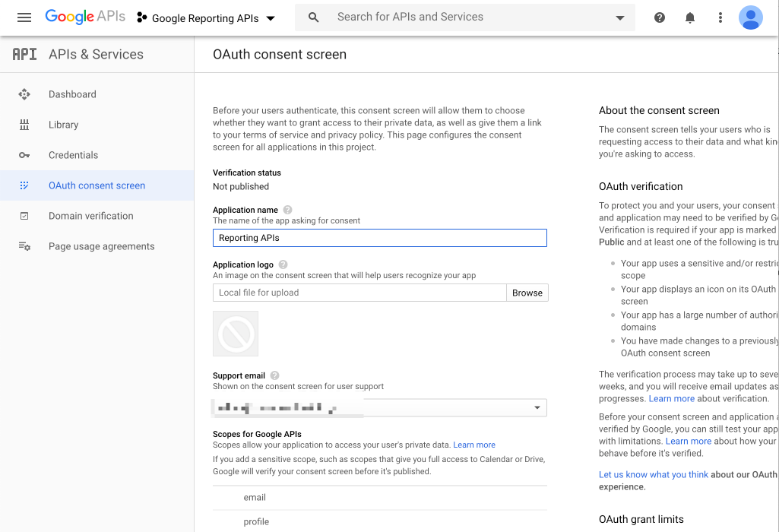Click the Local file for upload field

click(359, 293)
